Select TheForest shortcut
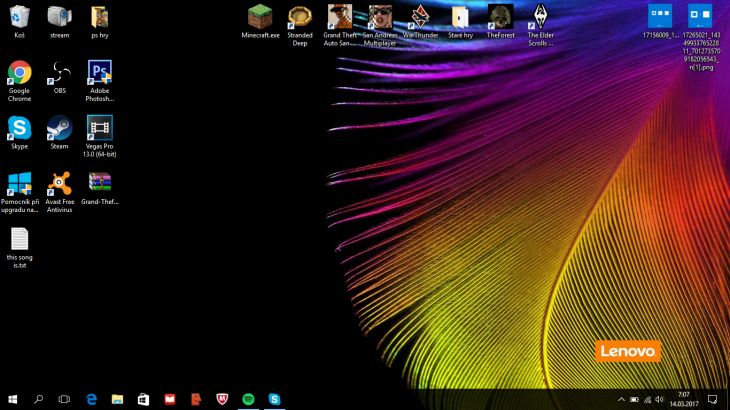Viewport: 730px width, 410px height. (x=500, y=17)
